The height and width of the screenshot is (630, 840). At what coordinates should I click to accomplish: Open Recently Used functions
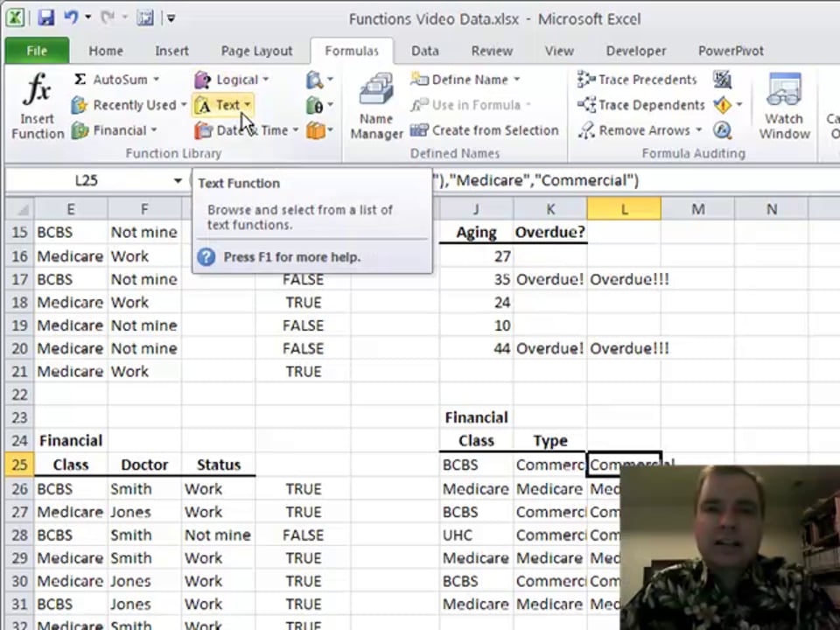(129, 105)
